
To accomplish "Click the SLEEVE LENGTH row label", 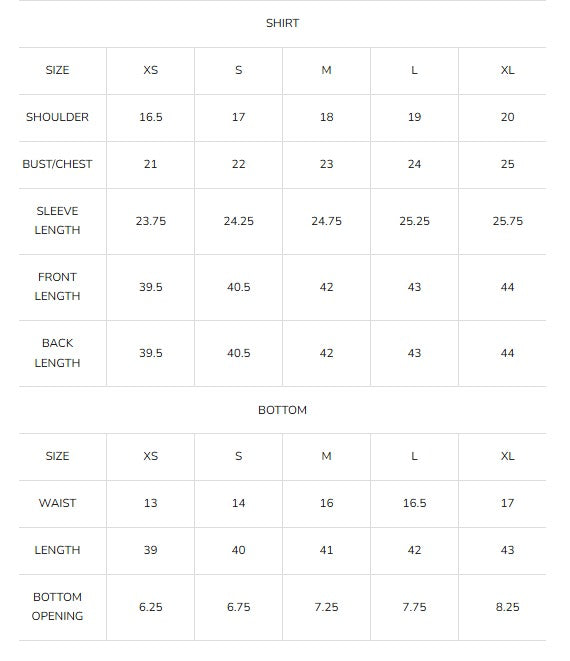I will [57, 220].
